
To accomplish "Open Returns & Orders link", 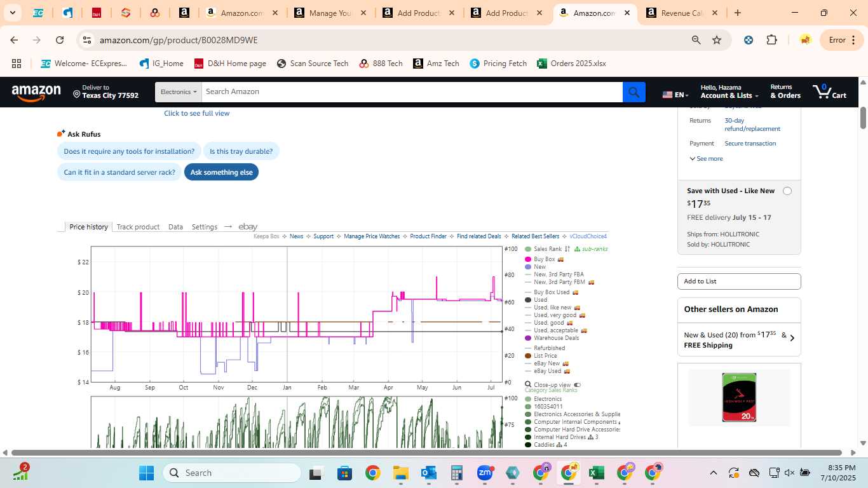I will pyautogui.click(x=785, y=91).
